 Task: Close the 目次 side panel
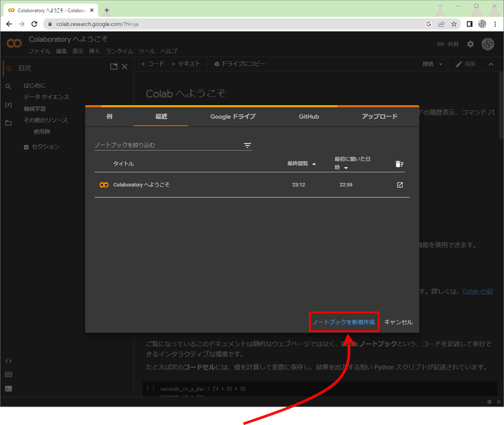[x=124, y=67]
